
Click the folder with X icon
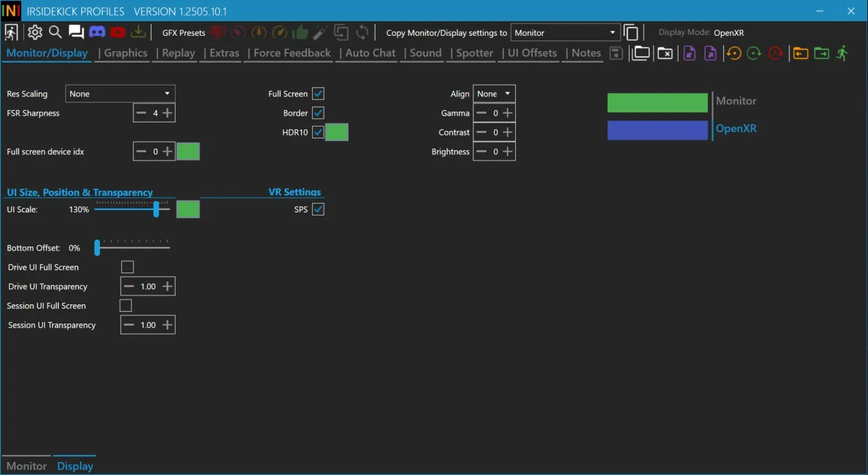[665, 53]
